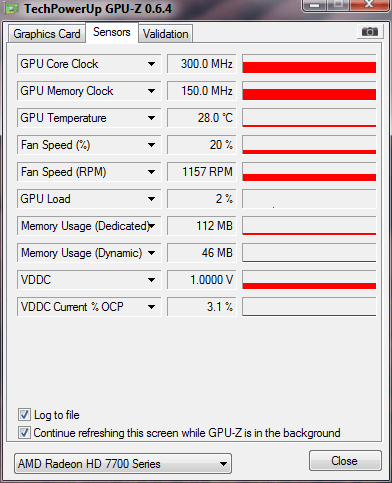Image resolution: width=392 pixels, height=483 pixels.
Task: Expand the VDDC Current % OCP dropdown
Action: click(x=151, y=307)
